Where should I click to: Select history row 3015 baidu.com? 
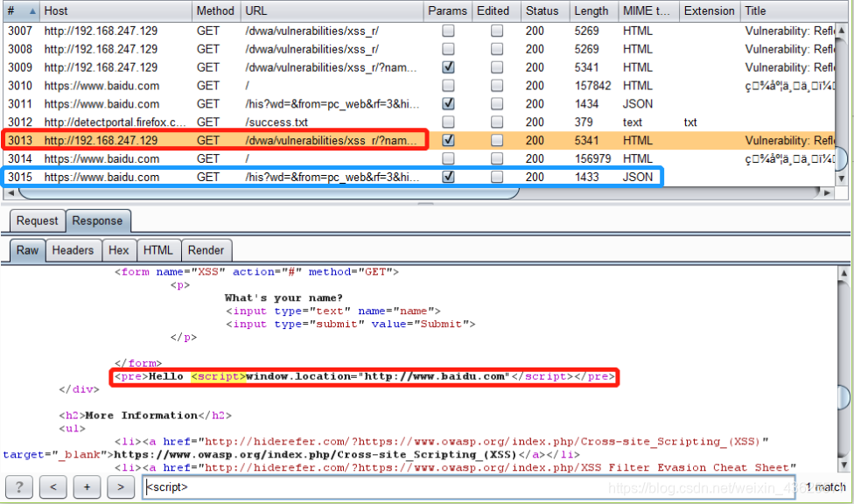[419, 177]
